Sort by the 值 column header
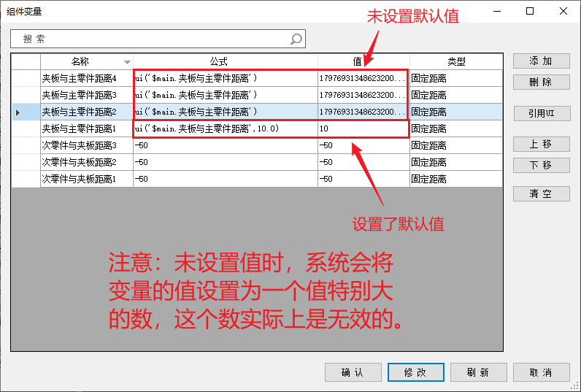Viewport: 581px width, 392px height. point(363,61)
